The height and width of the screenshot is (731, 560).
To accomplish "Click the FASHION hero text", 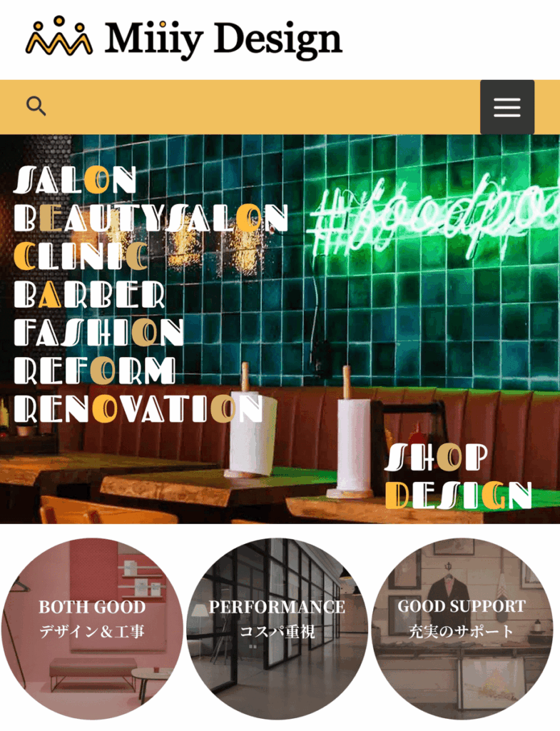I will (x=98, y=333).
